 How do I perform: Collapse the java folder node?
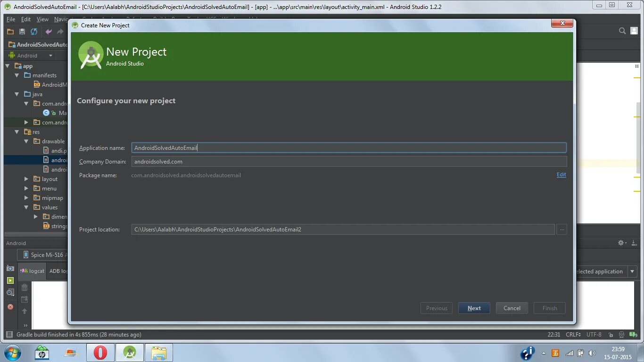17,94
